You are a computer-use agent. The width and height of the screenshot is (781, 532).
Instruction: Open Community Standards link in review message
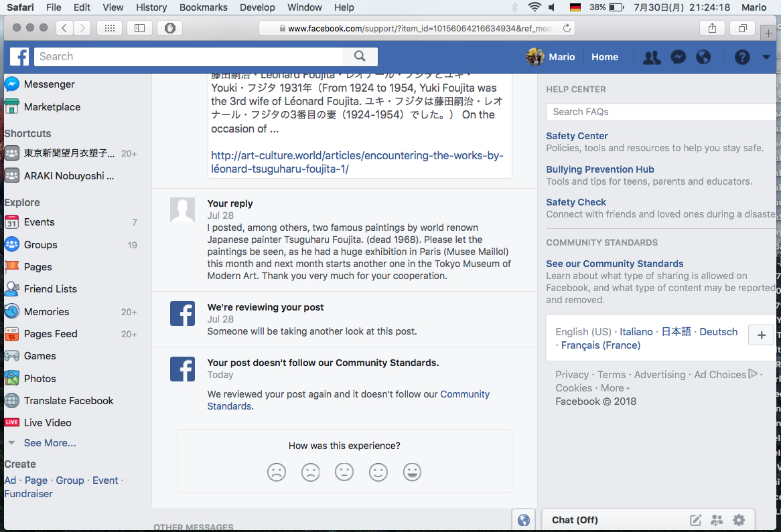348,400
